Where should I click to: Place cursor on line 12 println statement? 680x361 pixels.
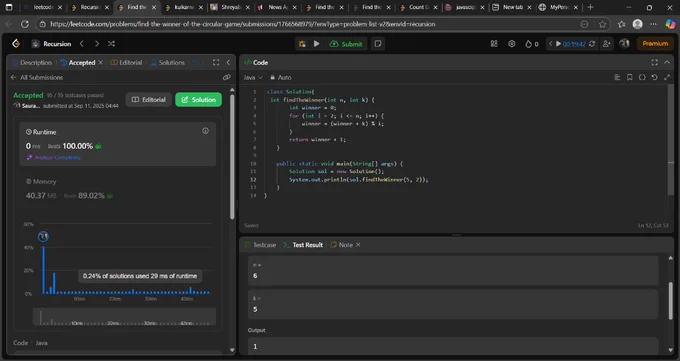tap(359, 180)
